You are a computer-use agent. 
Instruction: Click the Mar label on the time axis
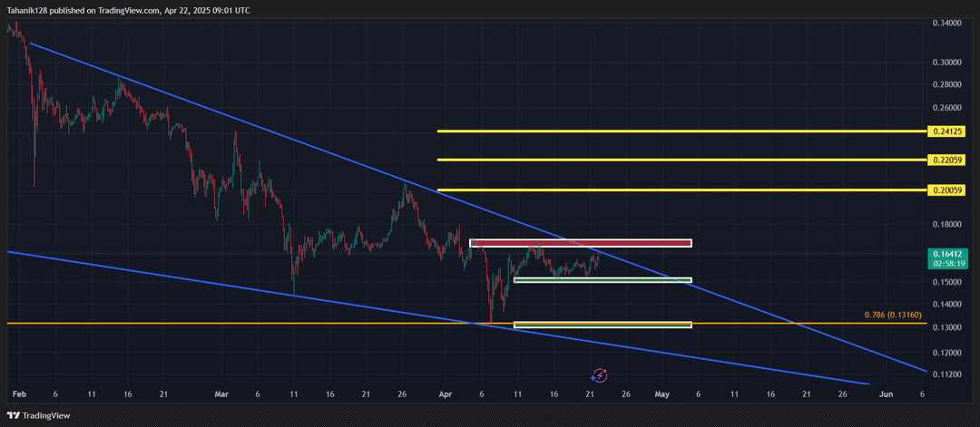220,394
